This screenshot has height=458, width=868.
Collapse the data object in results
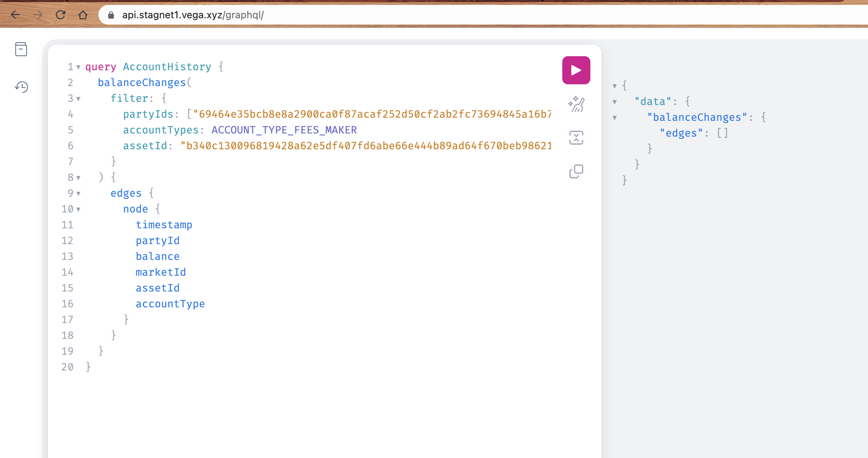coord(614,102)
